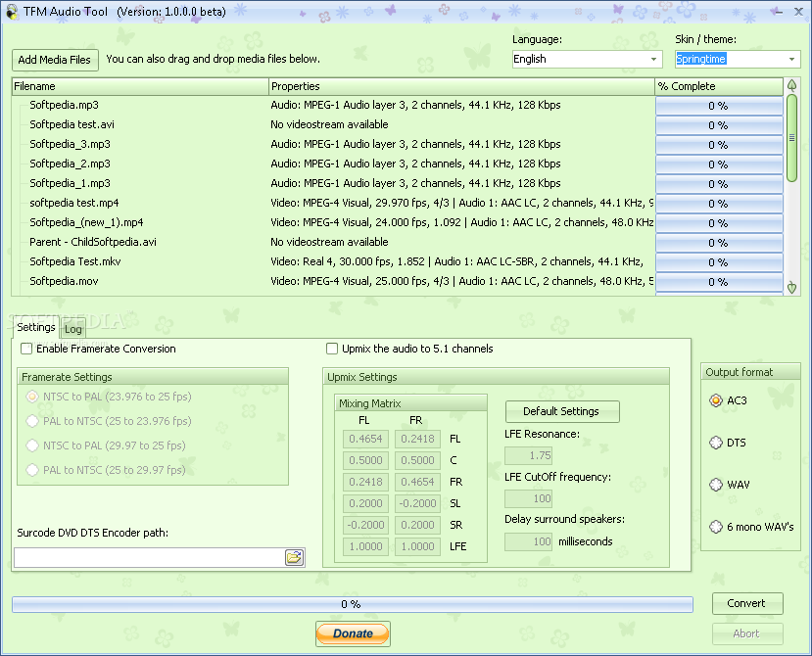
Task: Open folder browse icon for DTS Encoder path
Action: [294, 558]
